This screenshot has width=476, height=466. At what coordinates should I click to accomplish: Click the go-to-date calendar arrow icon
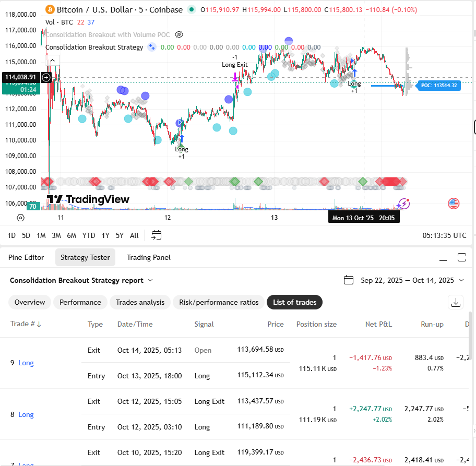157,235
